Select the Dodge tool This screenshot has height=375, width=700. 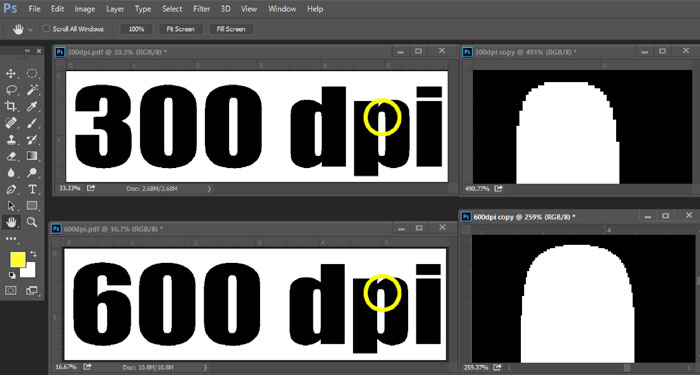coord(32,172)
